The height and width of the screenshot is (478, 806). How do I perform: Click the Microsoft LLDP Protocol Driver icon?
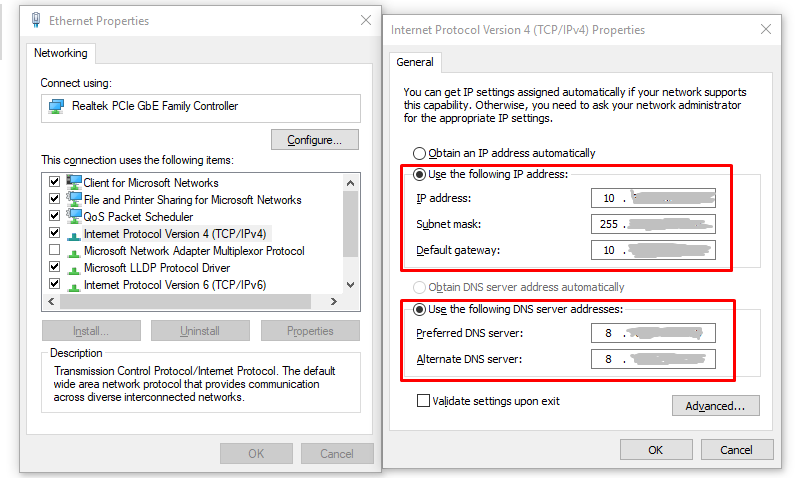click(74, 268)
